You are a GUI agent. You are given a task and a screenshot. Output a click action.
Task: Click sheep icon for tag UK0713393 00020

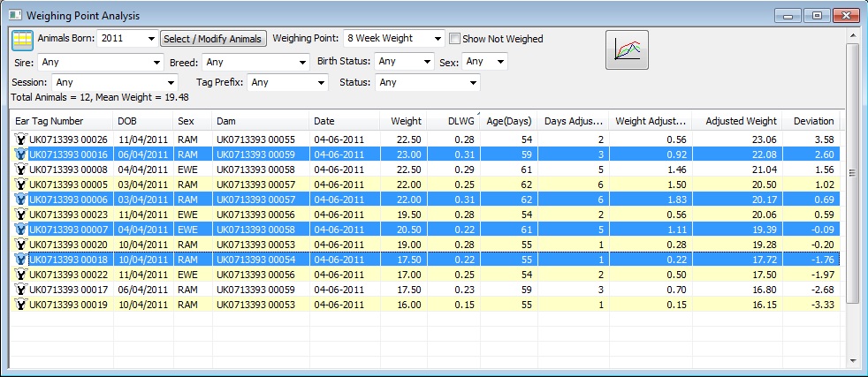click(21, 244)
